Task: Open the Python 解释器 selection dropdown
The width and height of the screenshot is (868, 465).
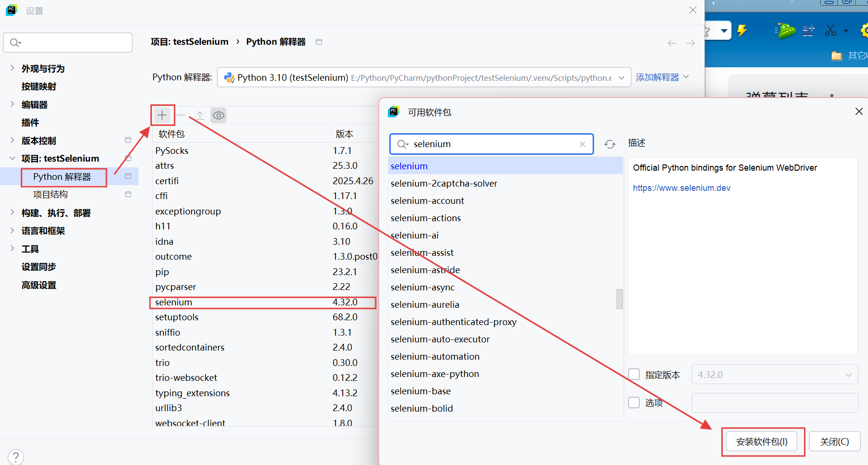Action: 424,77
